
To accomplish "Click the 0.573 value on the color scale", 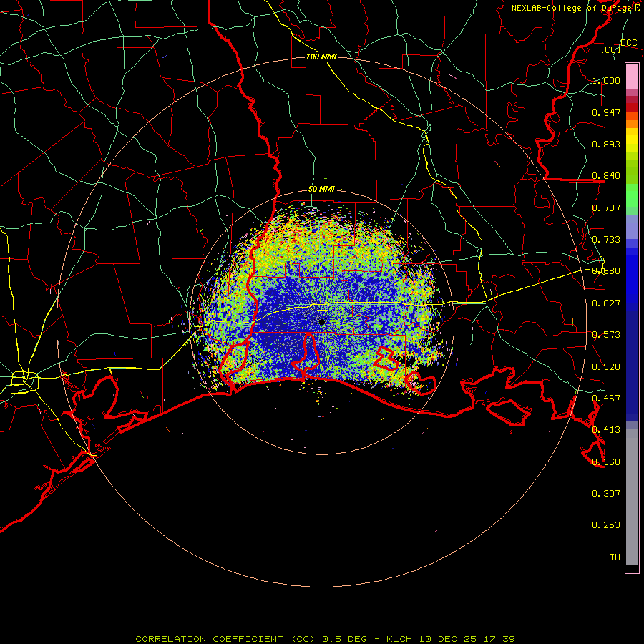I will pyautogui.click(x=606, y=335).
